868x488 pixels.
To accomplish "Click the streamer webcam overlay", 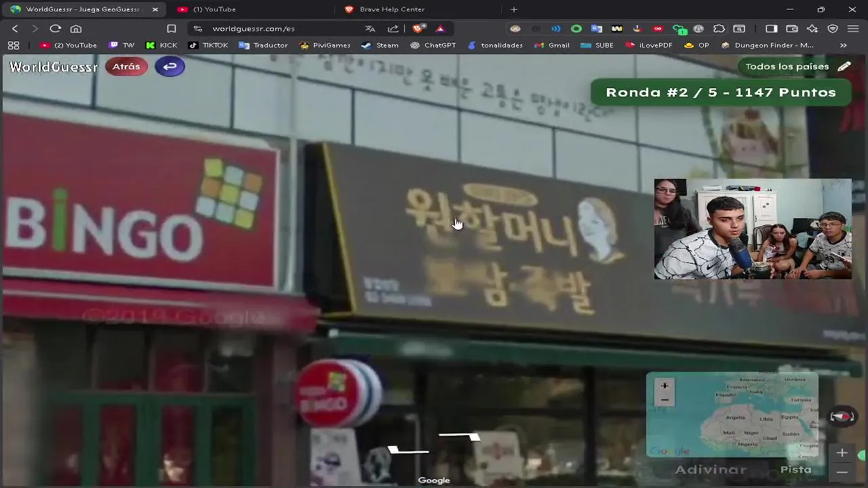I will [753, 229].
